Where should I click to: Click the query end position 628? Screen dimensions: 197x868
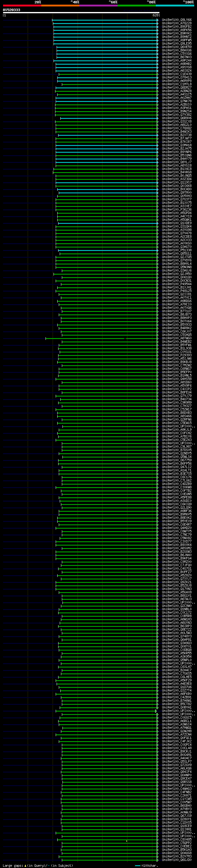(x=155, y=15)
